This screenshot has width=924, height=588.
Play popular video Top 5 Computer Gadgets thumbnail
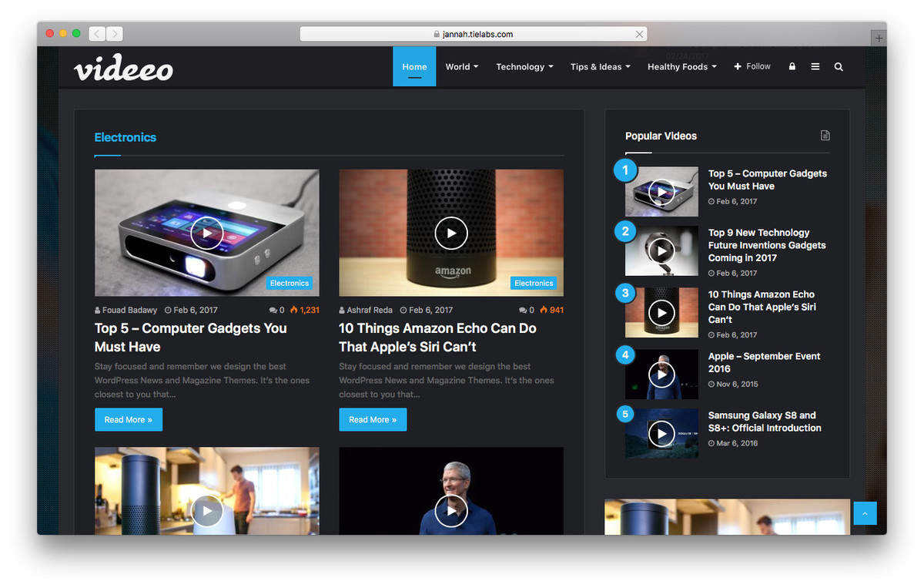click(661, 192)
